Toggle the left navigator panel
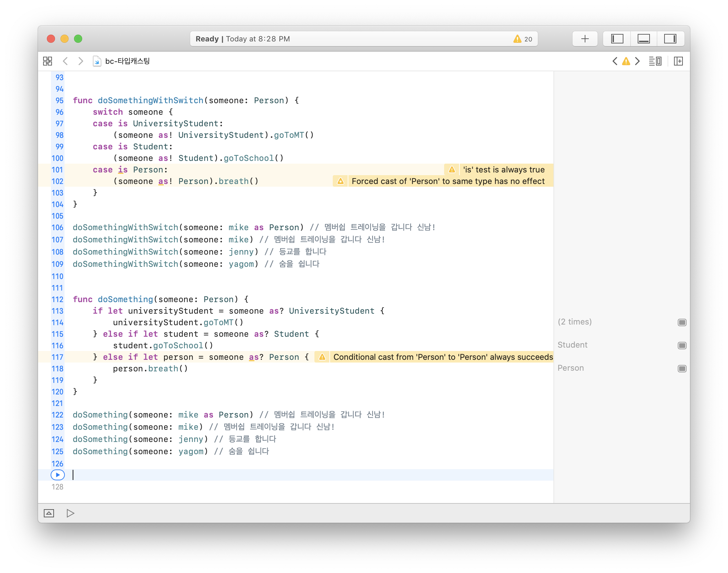The width and height of the screenshot is (728, 573). click(617, 39)
